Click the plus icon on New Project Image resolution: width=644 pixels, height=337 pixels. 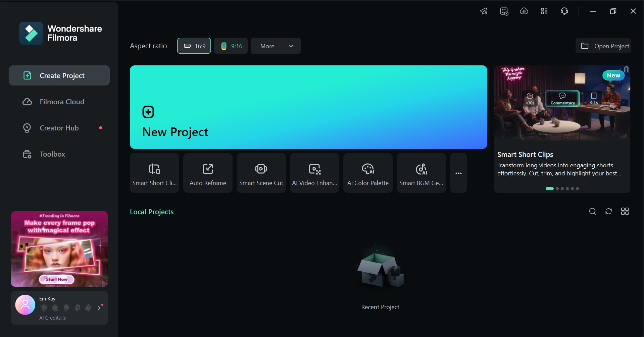click(x=148, y=112)
